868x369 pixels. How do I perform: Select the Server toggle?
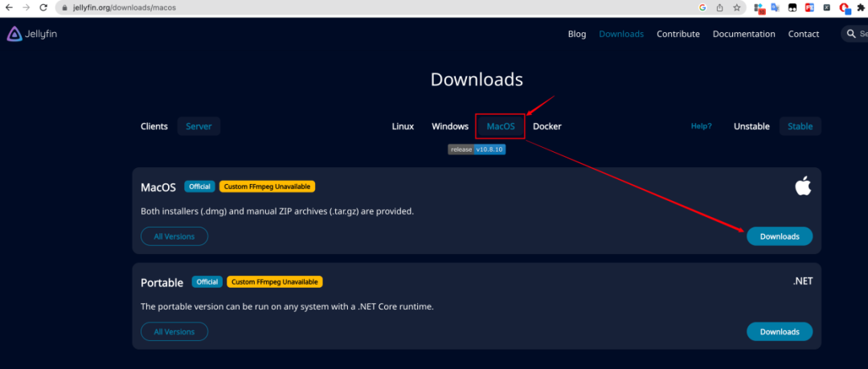(x=199, y=126)
